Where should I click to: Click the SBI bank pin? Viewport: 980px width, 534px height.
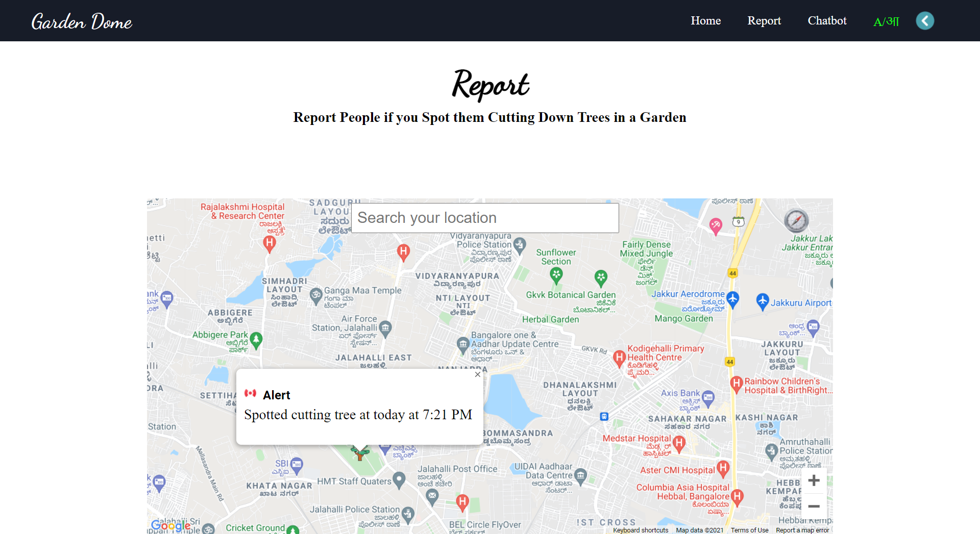pyautogui.click(x=297, y=465)
